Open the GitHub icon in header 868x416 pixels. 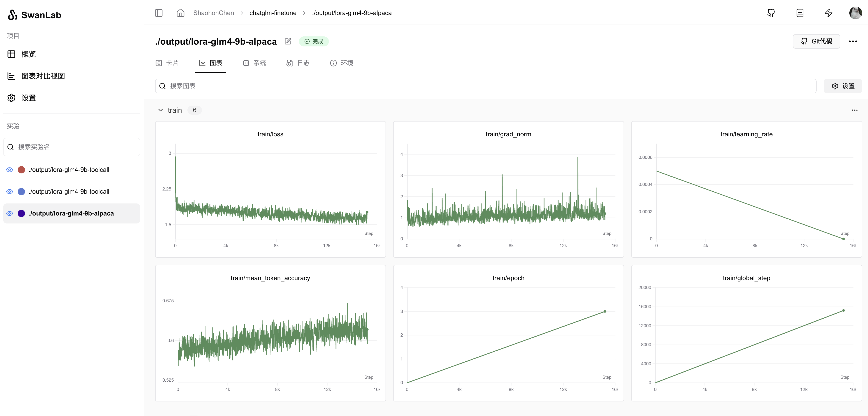pyautogui.click(x=771, y=13)
